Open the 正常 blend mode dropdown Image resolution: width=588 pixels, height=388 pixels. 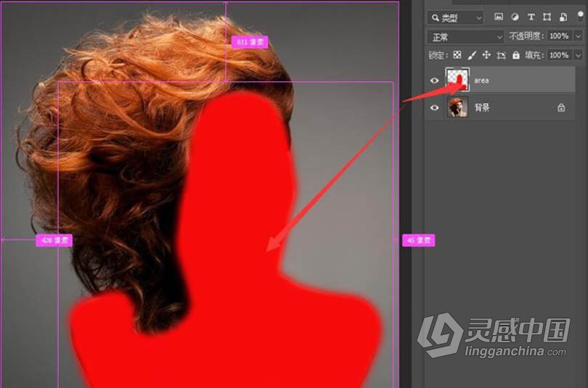[x=465, y=37]
